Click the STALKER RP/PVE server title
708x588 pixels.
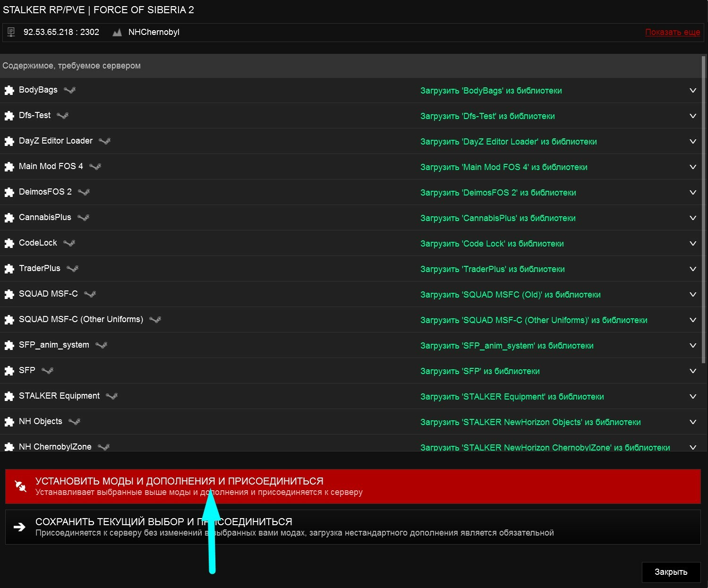pos(98,10)
